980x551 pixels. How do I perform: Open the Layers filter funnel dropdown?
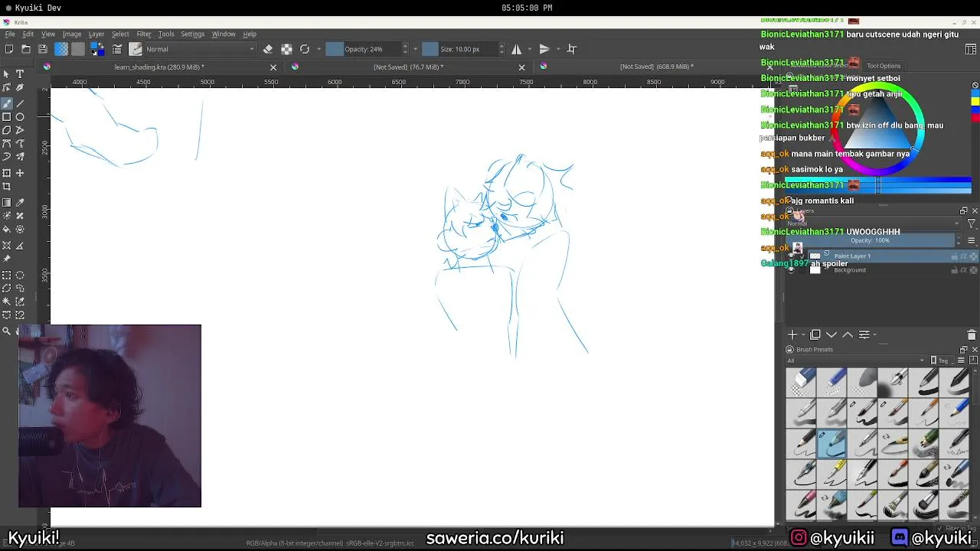[x=972, y=223]
